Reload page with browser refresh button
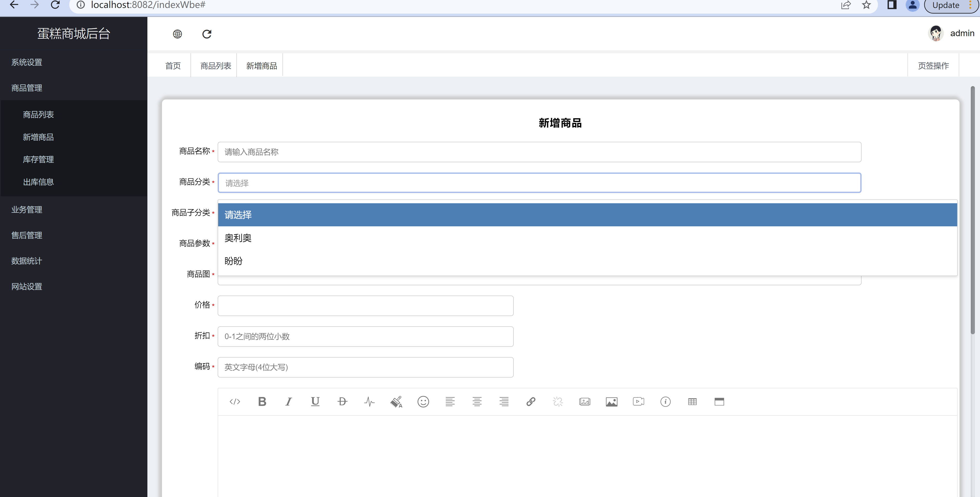 [55, 5]
